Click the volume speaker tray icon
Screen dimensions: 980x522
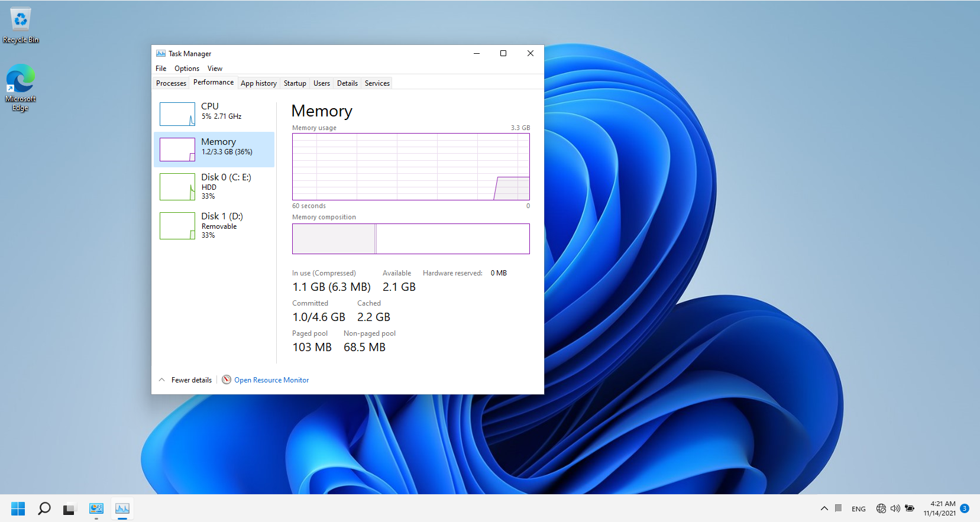coord(895,508)
